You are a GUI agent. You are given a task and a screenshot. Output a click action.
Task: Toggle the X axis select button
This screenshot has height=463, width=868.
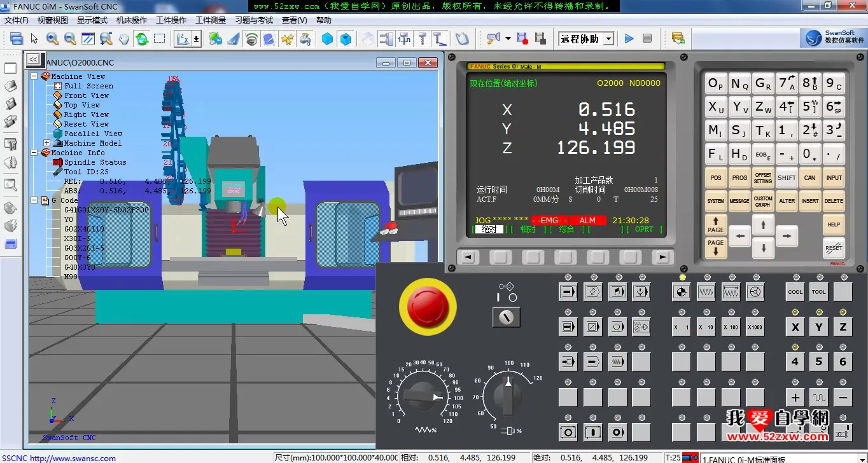click(795, 327)
